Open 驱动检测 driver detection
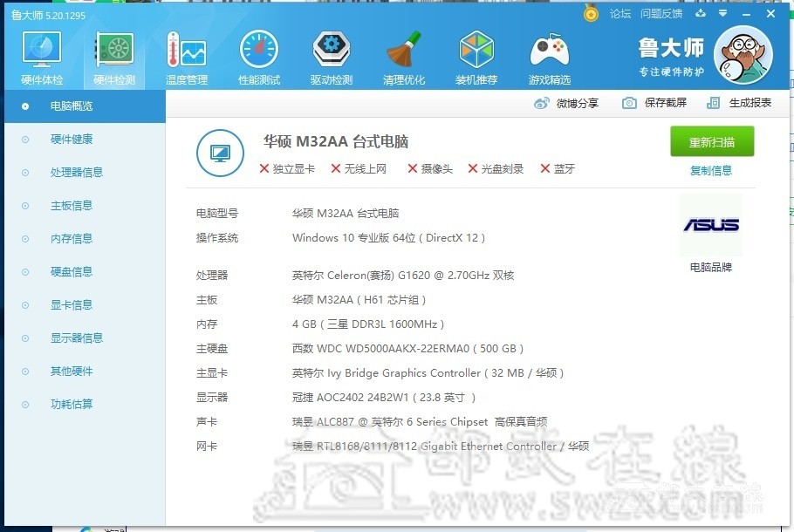 pos(331,52)
